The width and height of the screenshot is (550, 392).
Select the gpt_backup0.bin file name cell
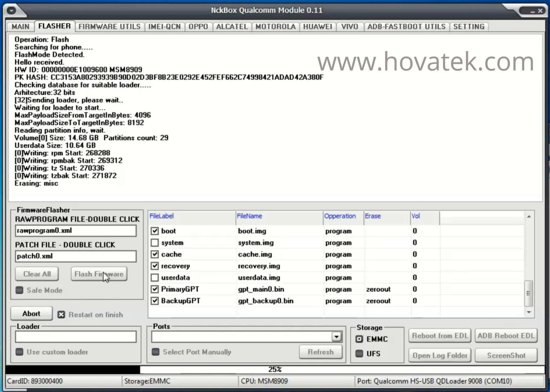pos(266,301)
